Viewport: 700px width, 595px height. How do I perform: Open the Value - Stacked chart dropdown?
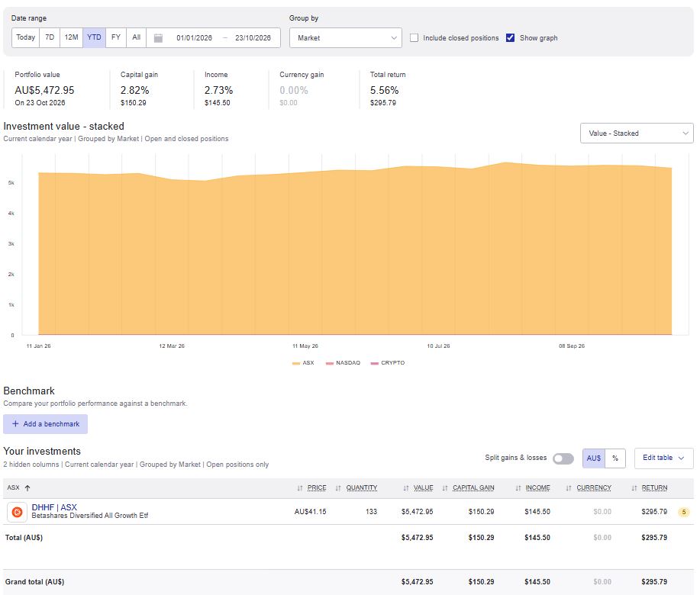click(637, 133)
